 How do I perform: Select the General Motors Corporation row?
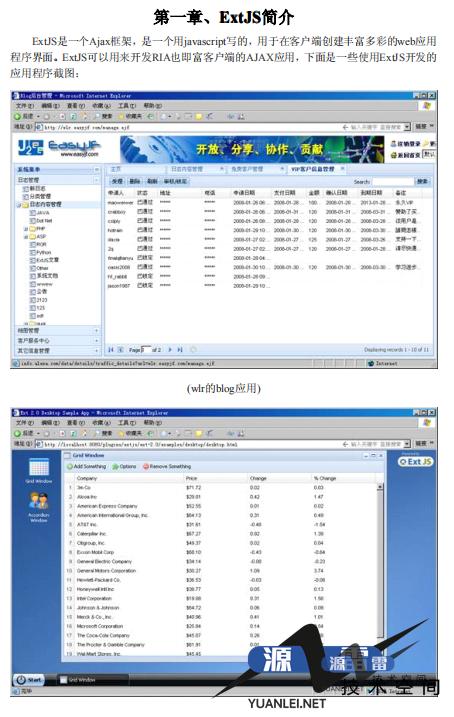tap(220, 571)
